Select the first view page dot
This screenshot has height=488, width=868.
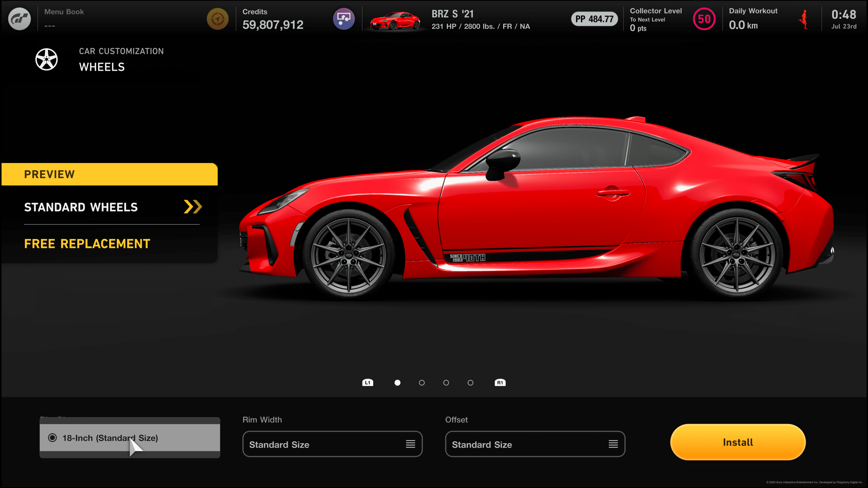pyautogui.click(x=398, y=382)
